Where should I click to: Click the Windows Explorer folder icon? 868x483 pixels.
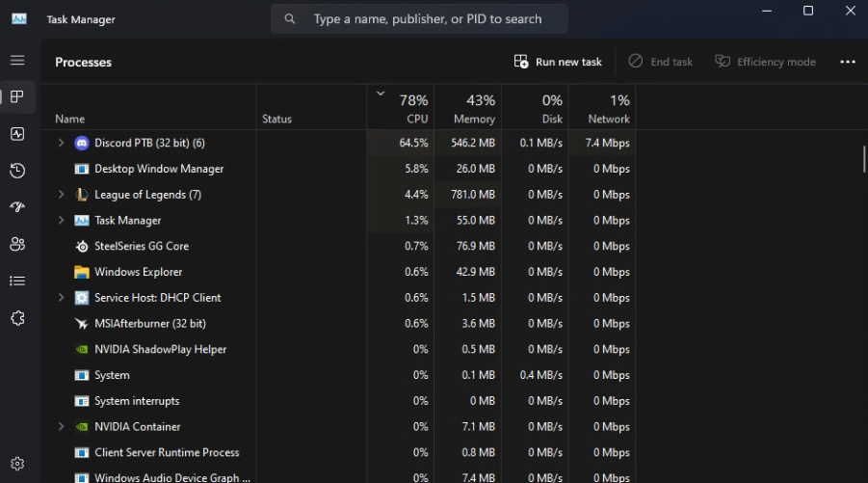click(x=81, y=272)
